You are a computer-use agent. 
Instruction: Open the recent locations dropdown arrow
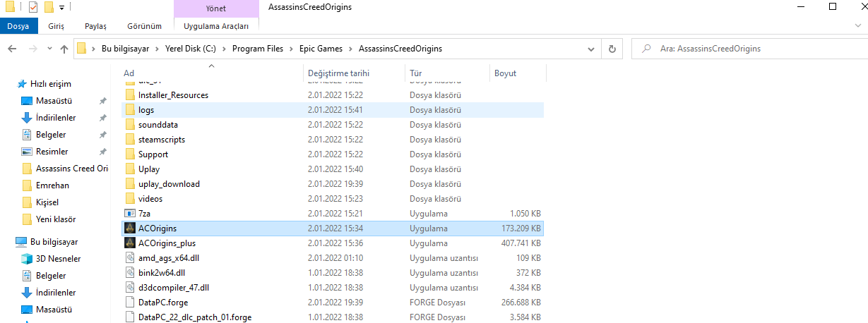[x=49, y=49]
